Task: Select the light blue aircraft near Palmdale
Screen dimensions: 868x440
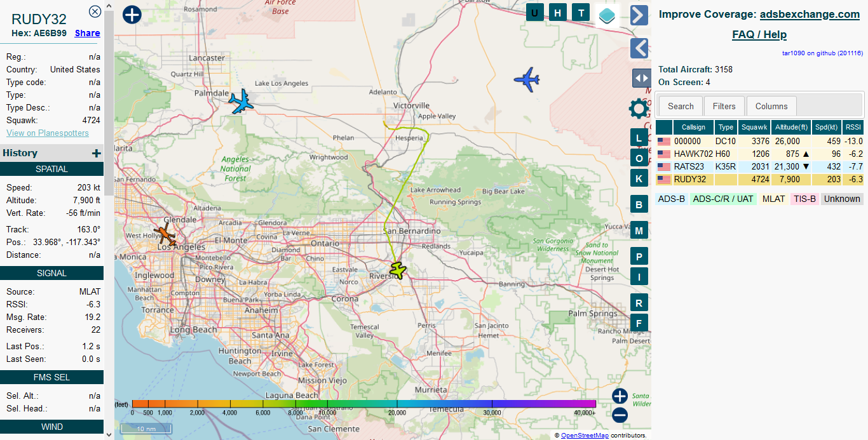Action: (240, 102)
